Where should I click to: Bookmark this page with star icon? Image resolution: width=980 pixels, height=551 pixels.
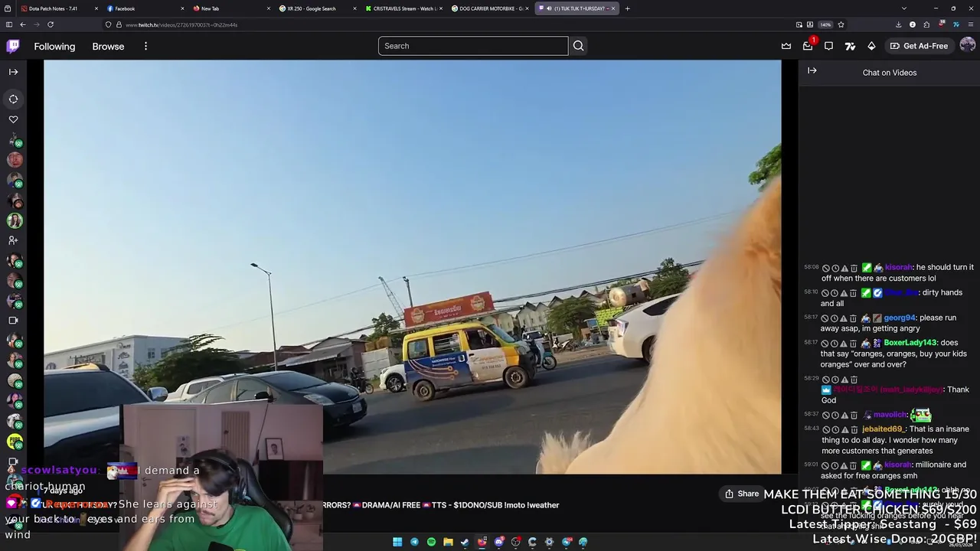841,24
